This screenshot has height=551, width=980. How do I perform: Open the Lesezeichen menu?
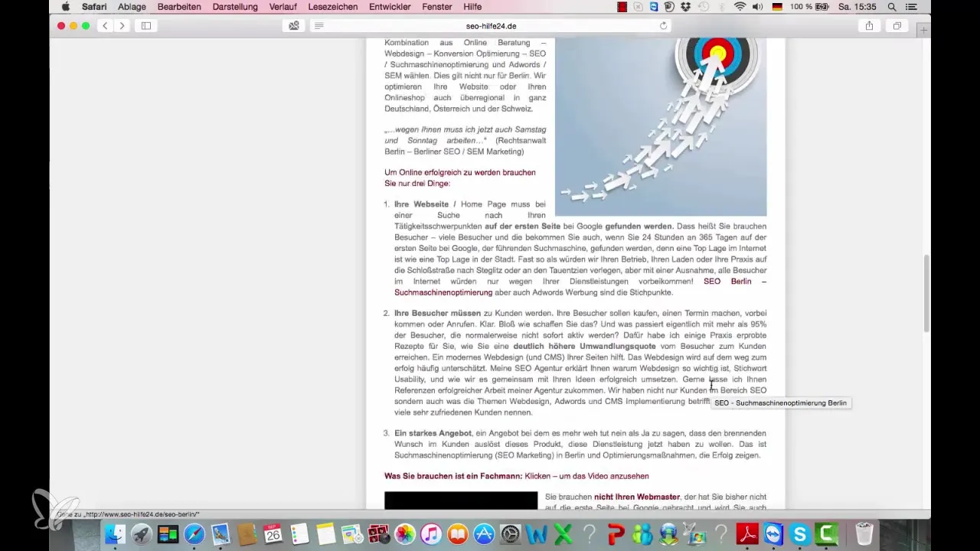(x=332, y=7)
